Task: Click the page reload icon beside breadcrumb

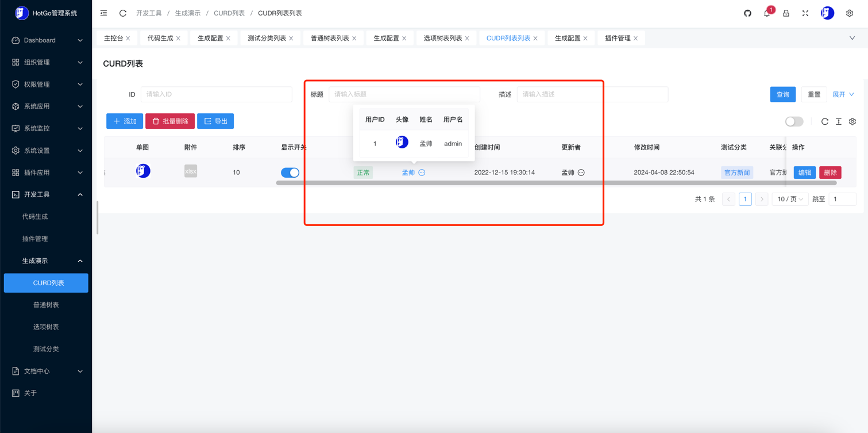Action: click(x=123, y=13)
